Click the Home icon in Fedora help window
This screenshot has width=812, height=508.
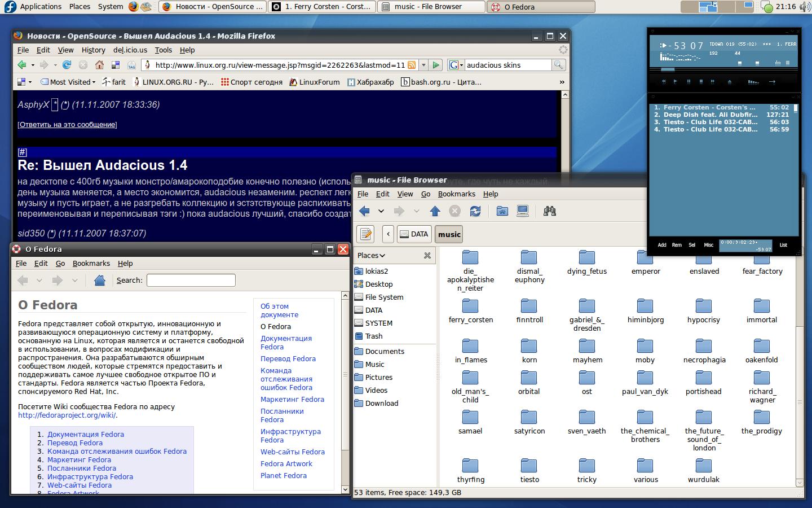(x=100, y=281)
